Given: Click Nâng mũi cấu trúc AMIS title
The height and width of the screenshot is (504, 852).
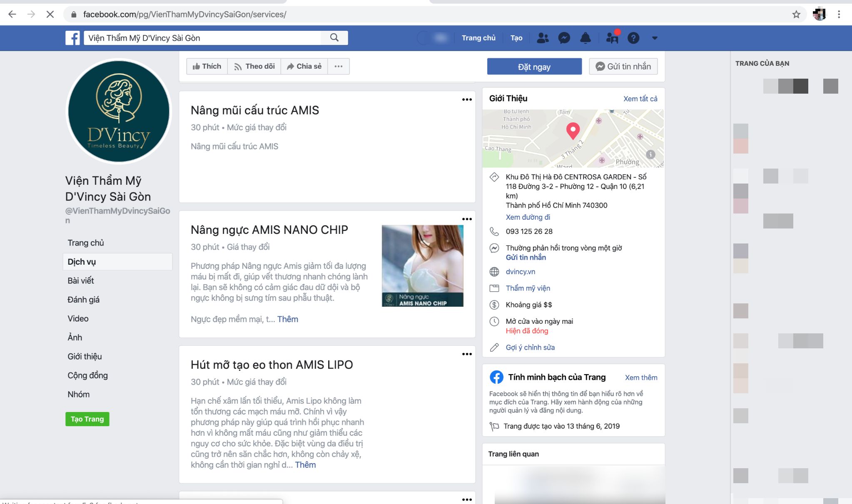Looking at the screenshot, I should [x=254, y=110].
